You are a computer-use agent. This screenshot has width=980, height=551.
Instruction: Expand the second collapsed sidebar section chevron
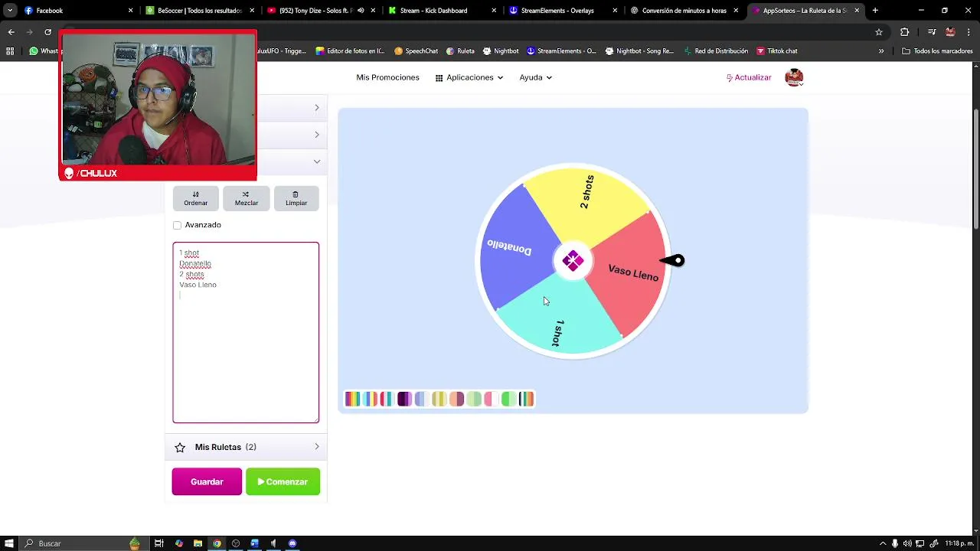(317, 135)
